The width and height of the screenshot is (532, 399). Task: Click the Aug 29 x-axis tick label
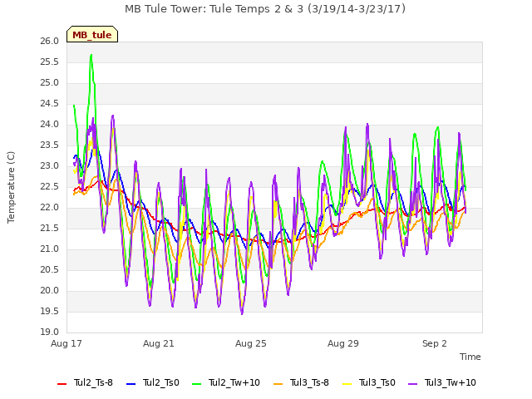coord(343,343)
